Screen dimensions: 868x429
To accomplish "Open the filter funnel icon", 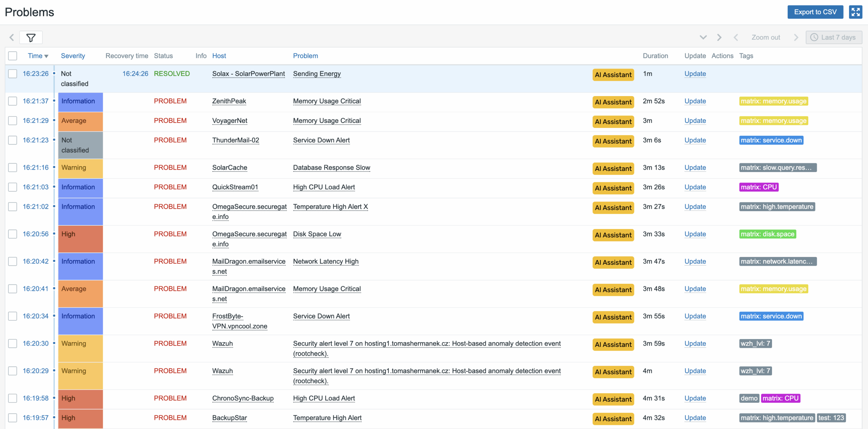I will (x=31, y=38).
